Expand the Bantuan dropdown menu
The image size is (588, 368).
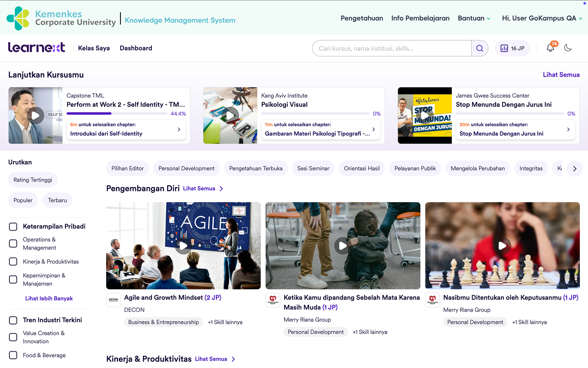click(474, 18)
